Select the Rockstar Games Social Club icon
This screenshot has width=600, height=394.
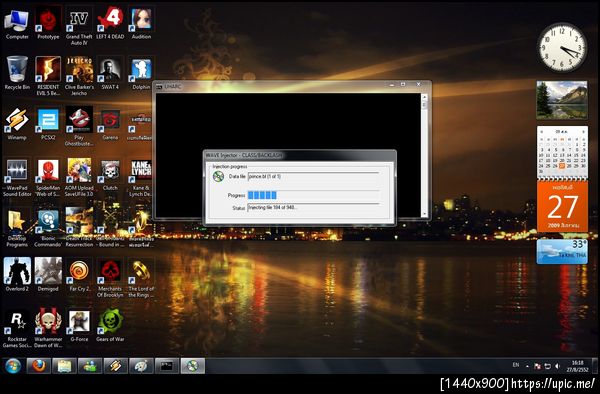pyautogui.click(x=17, y=329)
